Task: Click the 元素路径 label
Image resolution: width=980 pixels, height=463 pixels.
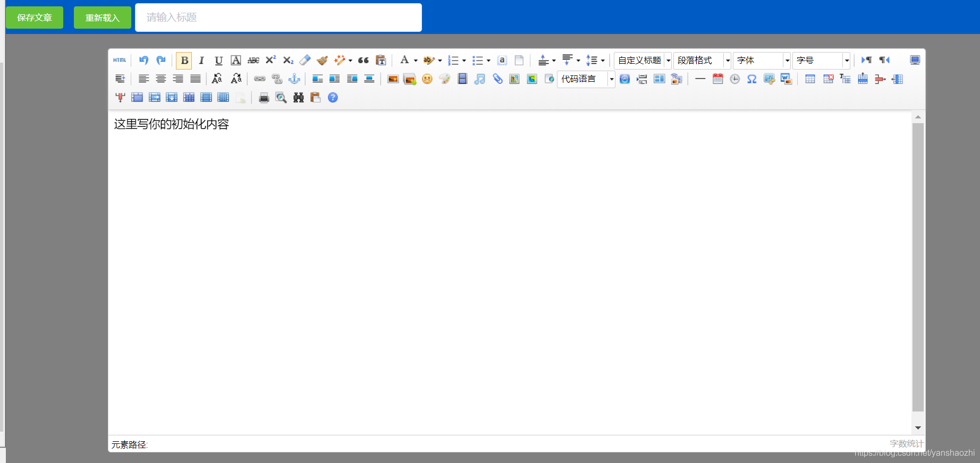Action: click(x=129, y=445)
